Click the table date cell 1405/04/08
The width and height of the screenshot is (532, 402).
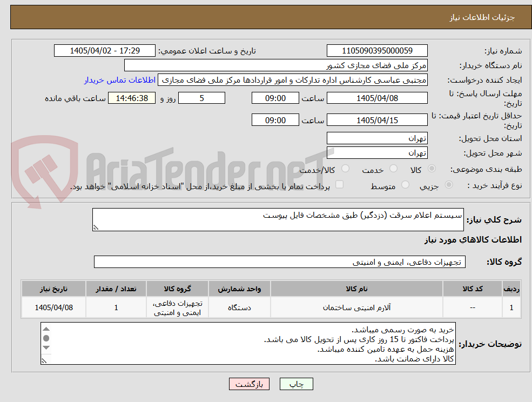(x=53, y=307)
